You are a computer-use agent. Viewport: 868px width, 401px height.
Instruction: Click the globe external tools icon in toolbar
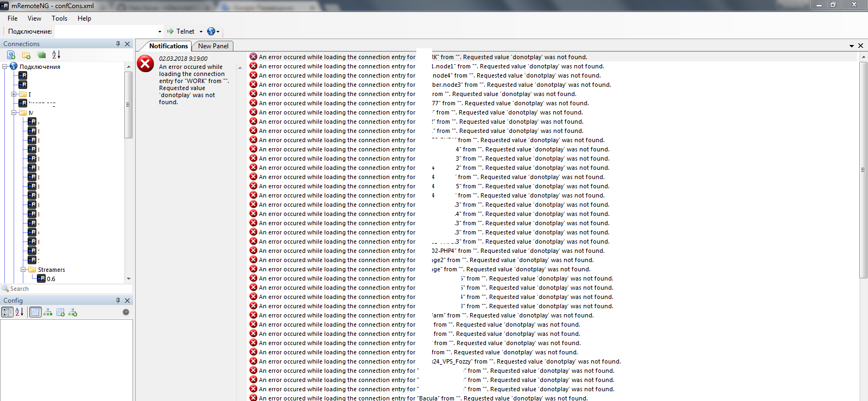[211, 31]
